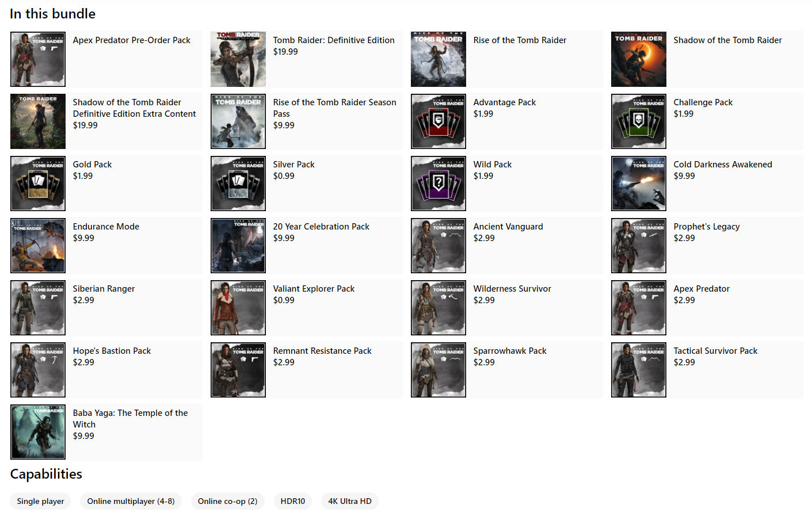Open Tactical Survivor Pack outfit image
812x512 pixels.
639,370
